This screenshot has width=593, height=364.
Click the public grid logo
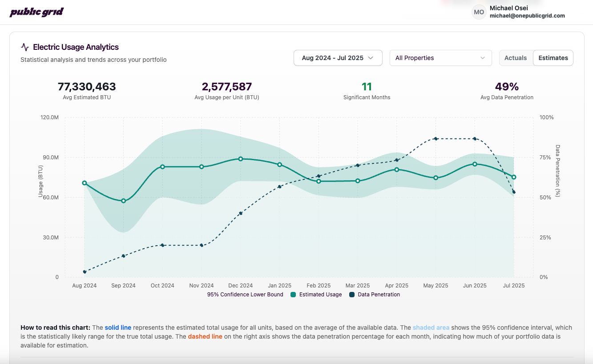(x=36, y=12)
